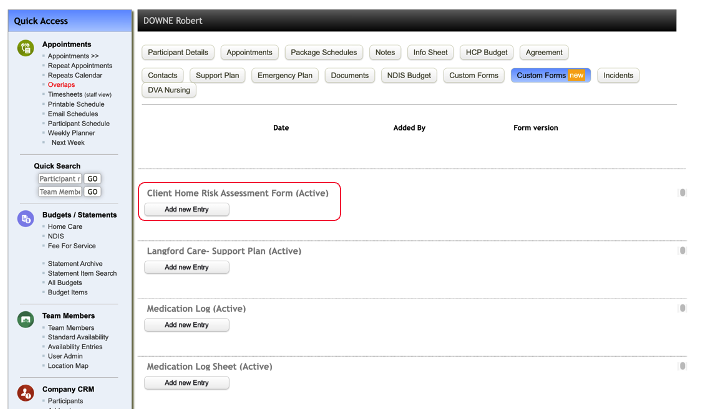Image resolution: width=703 pixels, height=419 pixels.
Task: Open Statement Item Search link
Action: click(82, 273)
